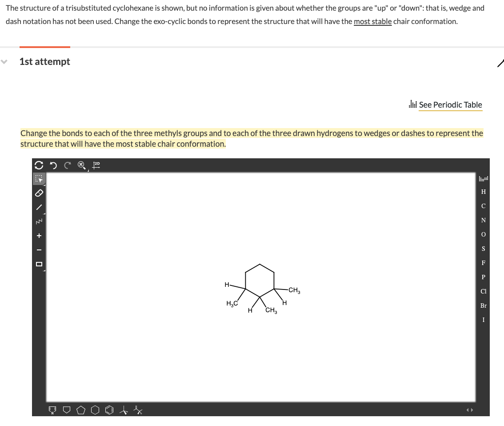Select the chain drawing tool

click(39, 221)
